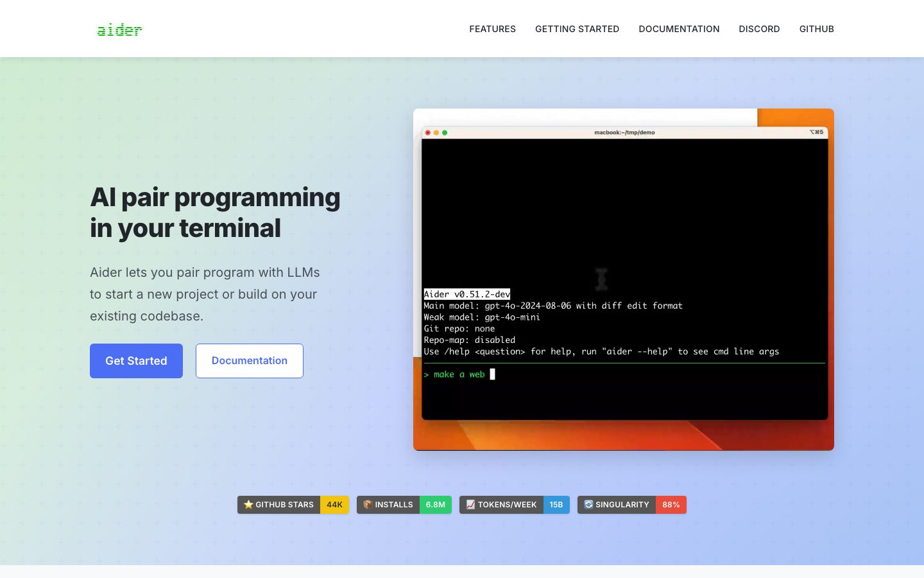This screenshot has height=578, width=924.
Task: Click the star icon on GitHub Stars badge
Action: coord(248,505)
